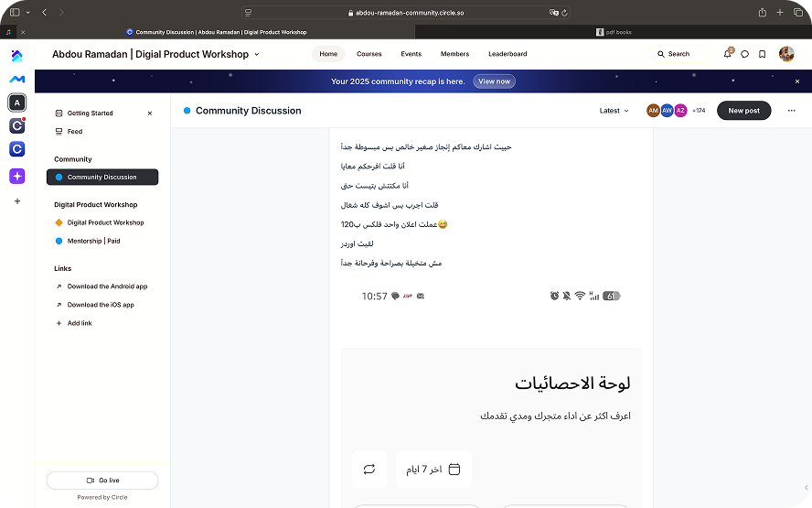Click the New post button
The width and height of the screenshot is (812, 508).
coord(743,111)
